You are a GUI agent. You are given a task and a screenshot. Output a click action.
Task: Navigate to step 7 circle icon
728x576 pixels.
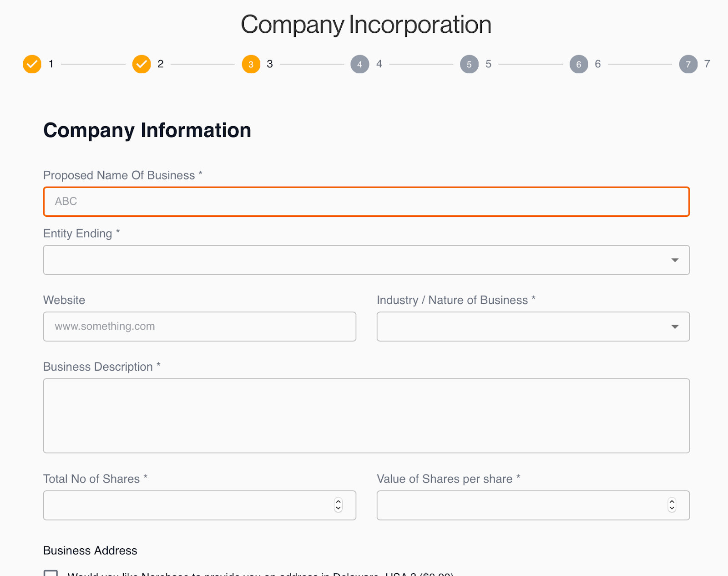(688, 64)
